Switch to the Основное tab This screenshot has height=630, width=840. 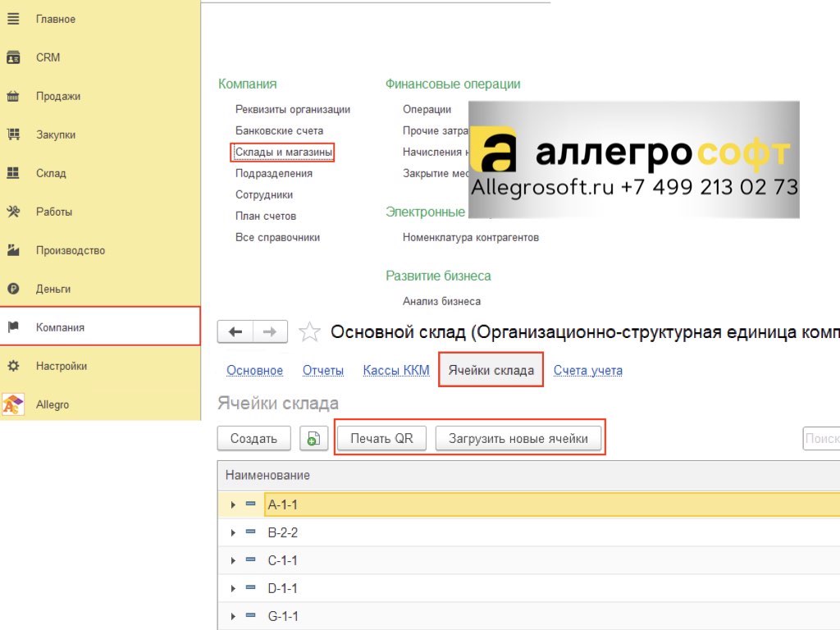tap(254, 370)
